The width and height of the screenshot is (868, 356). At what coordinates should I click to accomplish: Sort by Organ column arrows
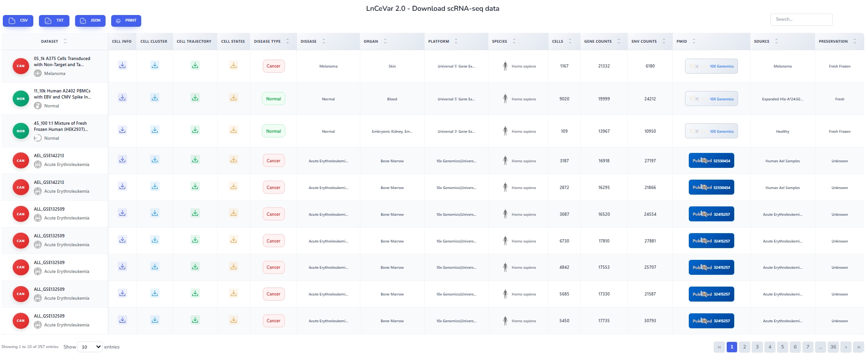tap(385, 41)
